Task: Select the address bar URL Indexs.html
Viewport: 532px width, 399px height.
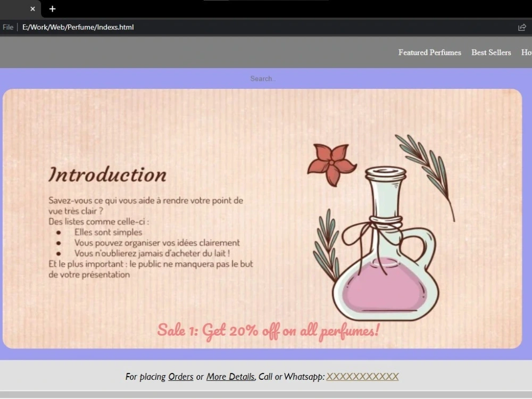Action: point(78,27)
